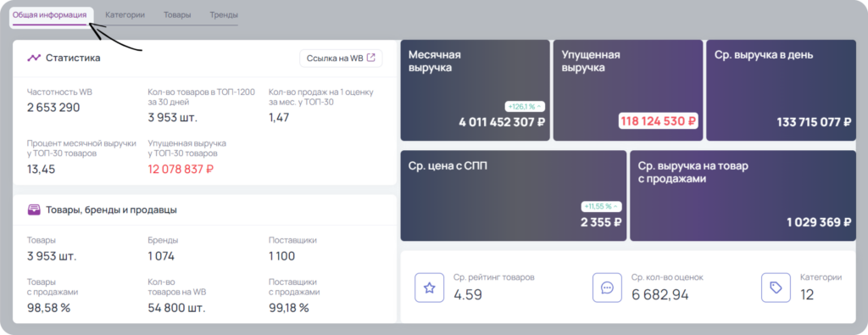The image size is (868, 335).
Task: Click the trend-line icon next to Статистика
Action: point(34,58)
